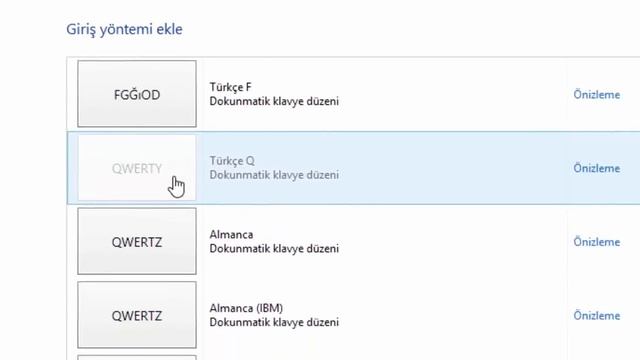Click empty space in the Almanca row
Image resolution: width=640 pixels, height=360 pixels.
449,241
